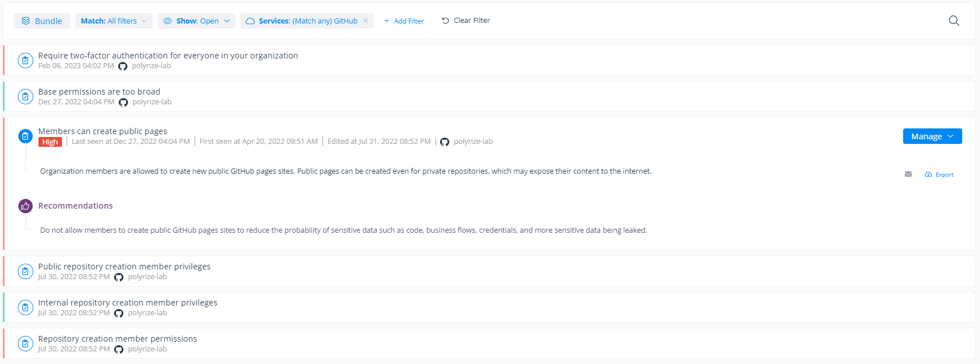Viewport: 980px width, 364px height.
Task: Click the cloud icon in Services filter
Action: click(250, 21)
